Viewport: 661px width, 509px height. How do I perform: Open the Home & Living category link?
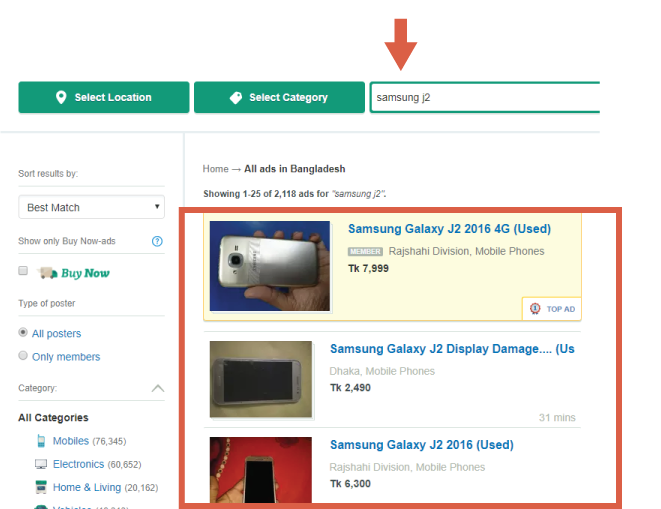[x=87, y=487]
